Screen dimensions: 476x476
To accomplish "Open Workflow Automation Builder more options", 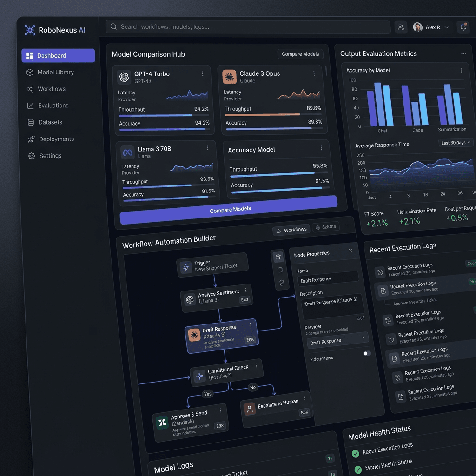I will 346,225.
